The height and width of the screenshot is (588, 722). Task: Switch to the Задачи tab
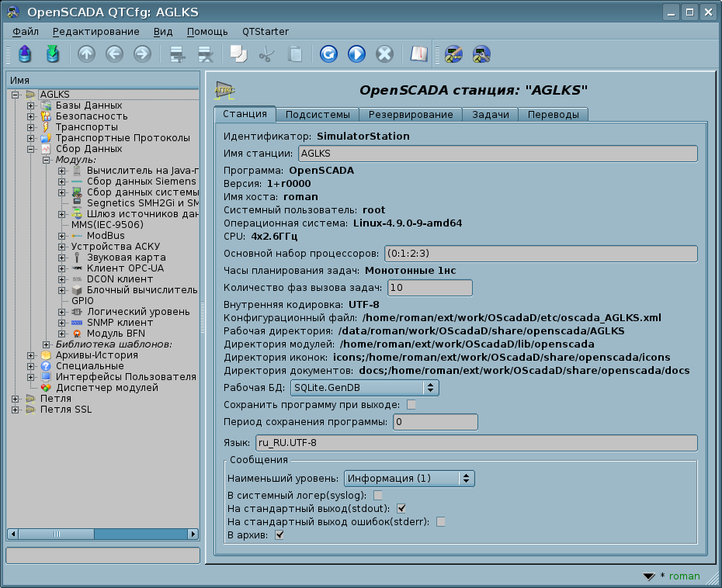pos(491,115)
